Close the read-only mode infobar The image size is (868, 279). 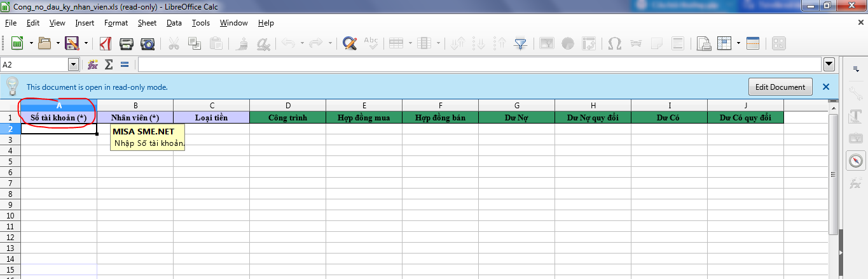[x=826, y=87]
